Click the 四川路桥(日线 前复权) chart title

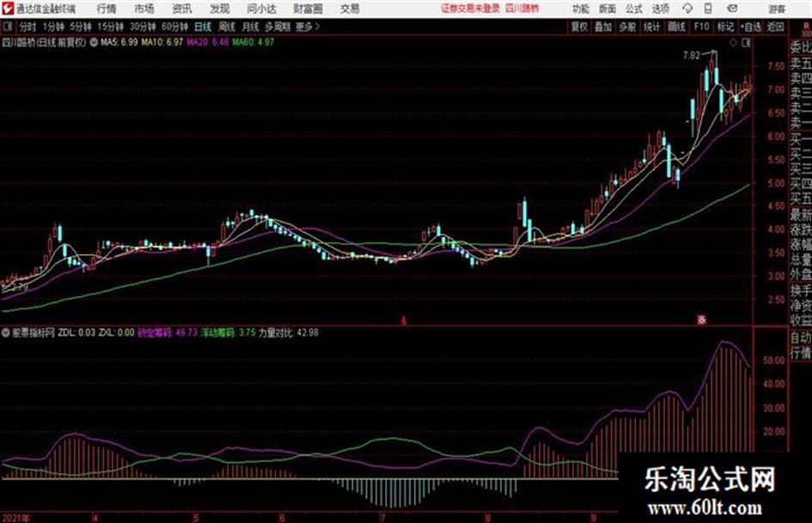tap(44, 42)
